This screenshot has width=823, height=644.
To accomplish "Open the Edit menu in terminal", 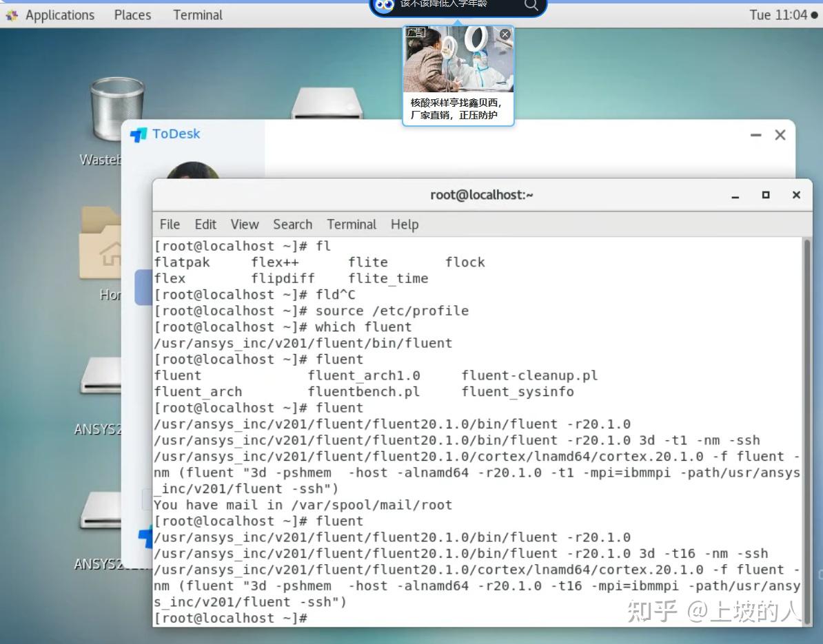I will (205, 225).
